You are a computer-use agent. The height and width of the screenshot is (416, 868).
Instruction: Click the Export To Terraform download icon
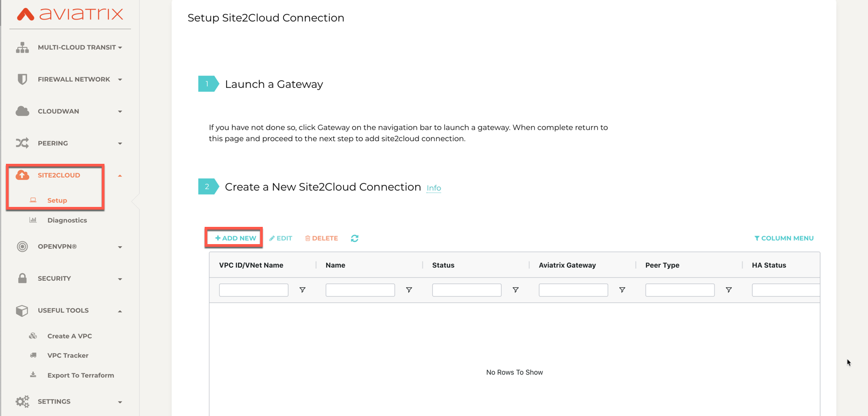33,375
